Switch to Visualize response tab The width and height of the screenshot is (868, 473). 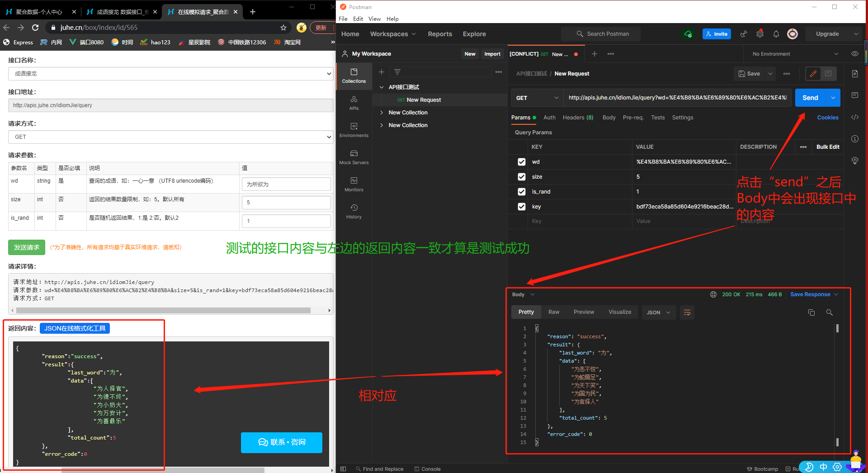click(620, 312)
